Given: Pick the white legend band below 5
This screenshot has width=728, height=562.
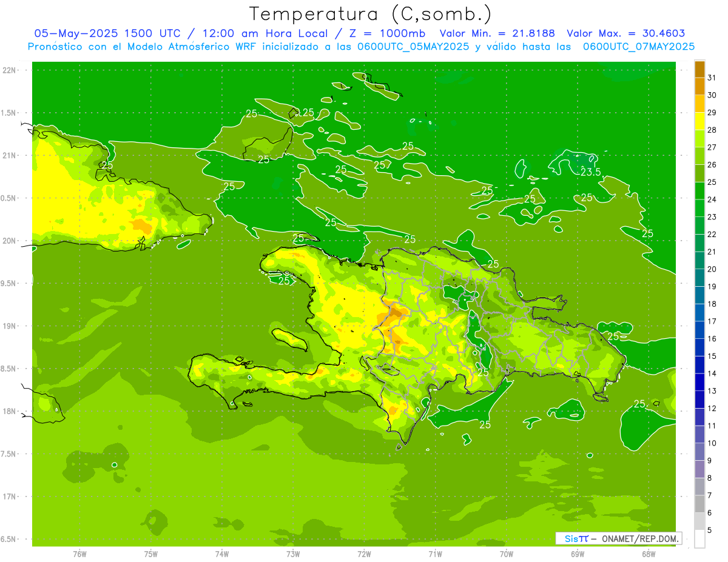Looking at the screenshot, I should point(699,538).
